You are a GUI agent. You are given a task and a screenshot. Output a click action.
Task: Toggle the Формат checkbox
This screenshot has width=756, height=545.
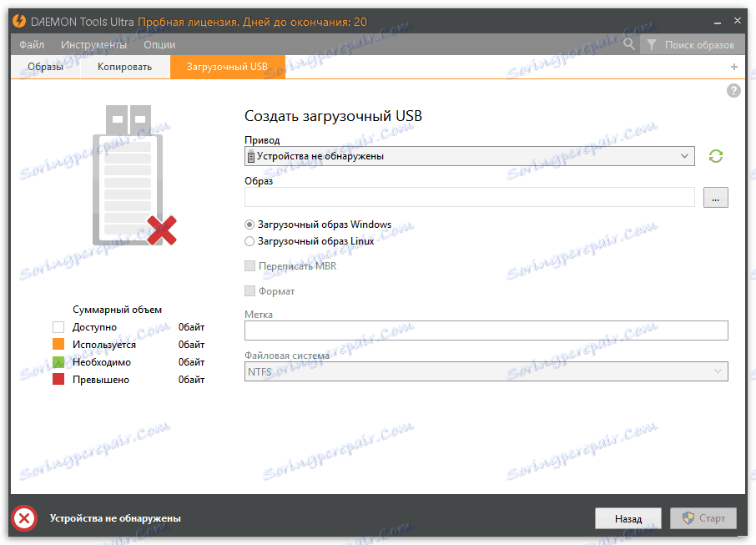click(249, 290)
